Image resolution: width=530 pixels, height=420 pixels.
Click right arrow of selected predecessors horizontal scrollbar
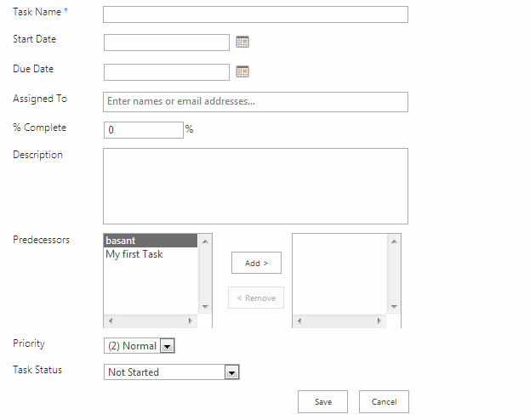pyautogui.click(x=379, y=321)
